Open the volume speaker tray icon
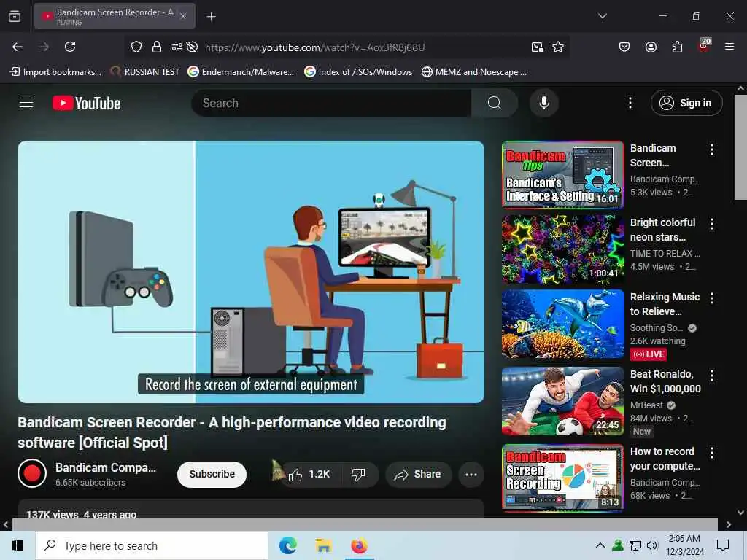Screen dimensions: 747x560 point(652,545)
